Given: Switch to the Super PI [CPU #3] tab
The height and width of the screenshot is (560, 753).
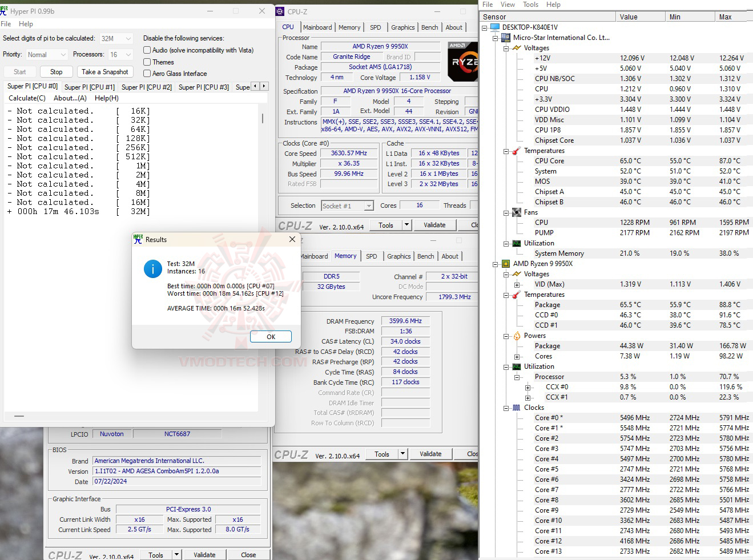Looking at the screenshot, I should click(204, 87).
